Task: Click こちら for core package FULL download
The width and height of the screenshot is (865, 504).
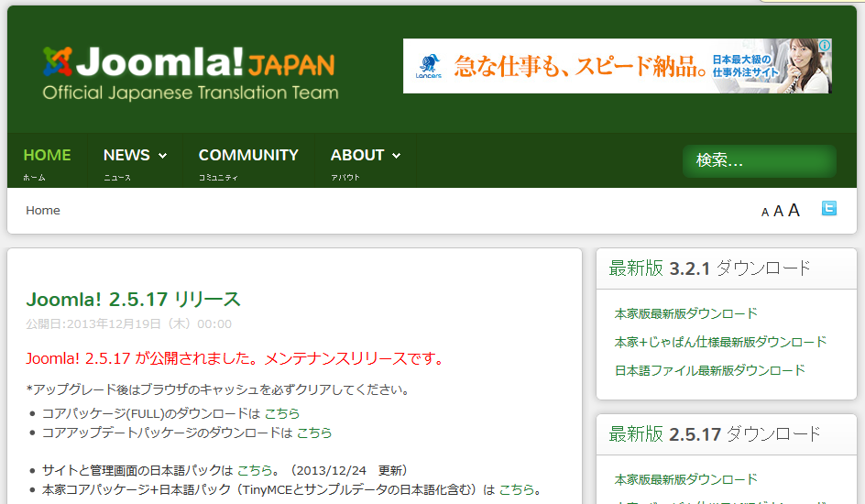Action: [x=282, y=413]
